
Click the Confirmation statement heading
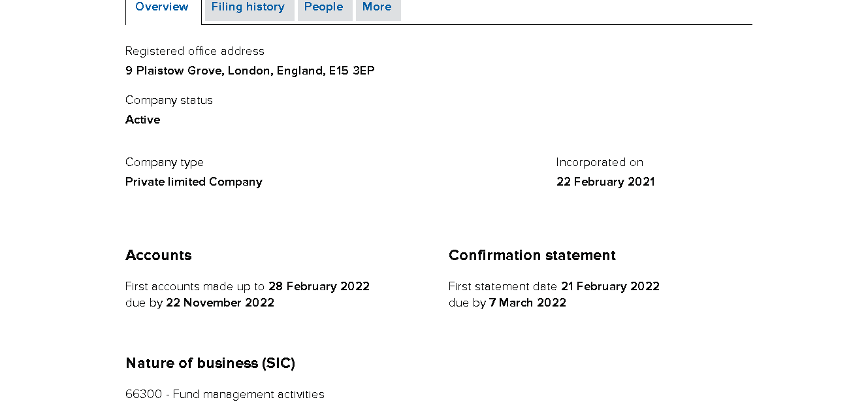(x=532, y=256)
